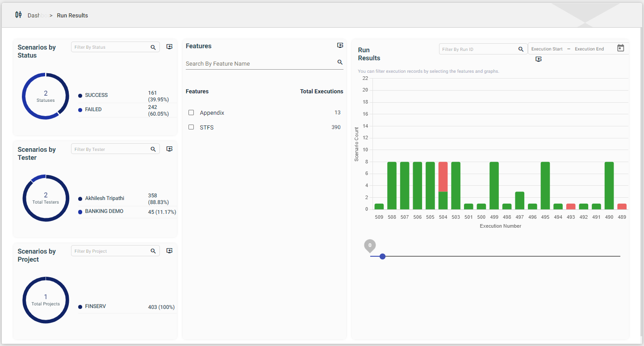
Task: Click search icon in Filter By Status
Action: [x=153, y=47]
